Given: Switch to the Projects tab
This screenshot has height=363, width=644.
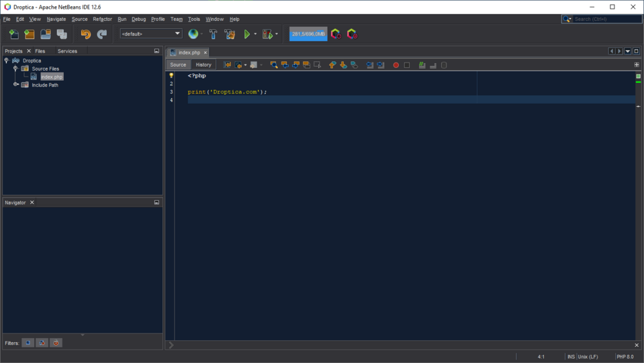Looking at the screenshot, I should pyautogui.click(x=13, y=51).
